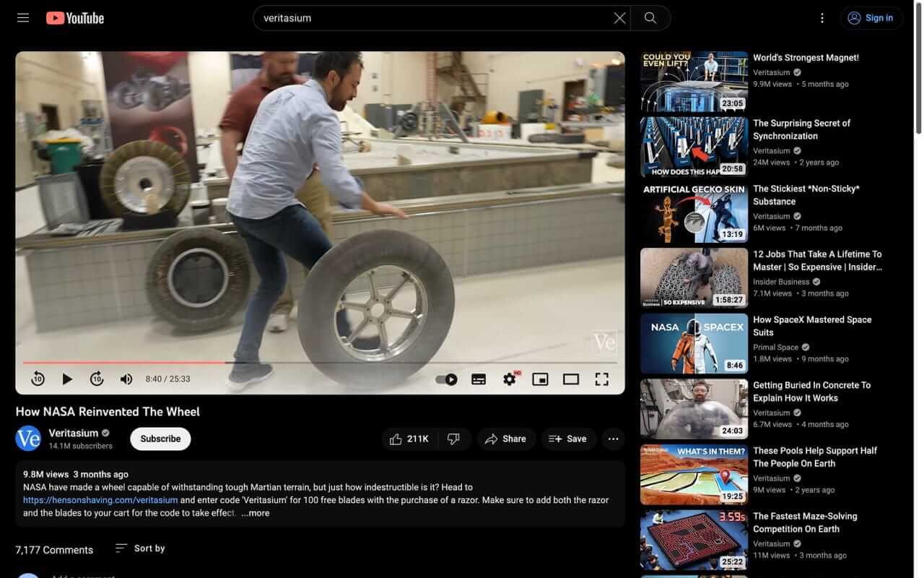This screenshot has height=578, width=924.
Task: Mute the video volume
Action: (126, 379)
